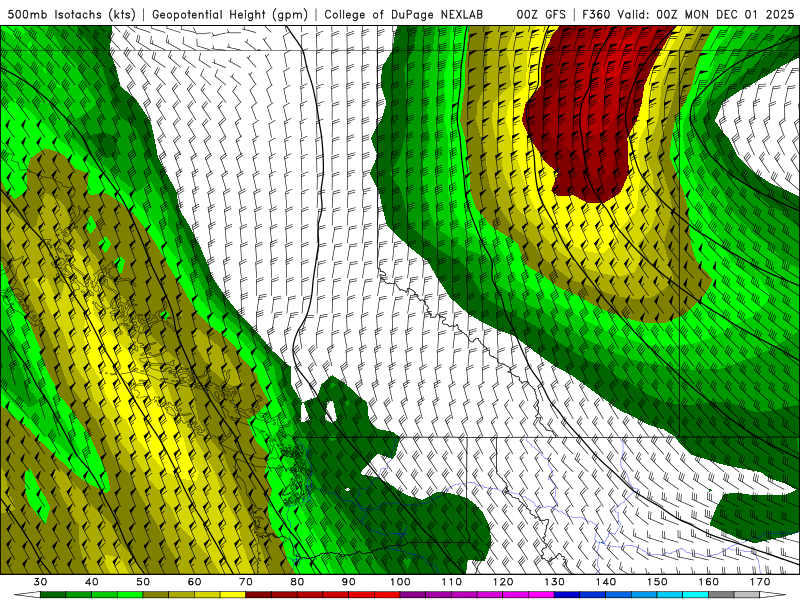The image size is (800, 600).
Task: Click the 'F360' forecast hour text
Action: pyautogui.click(x=597, y=15)
